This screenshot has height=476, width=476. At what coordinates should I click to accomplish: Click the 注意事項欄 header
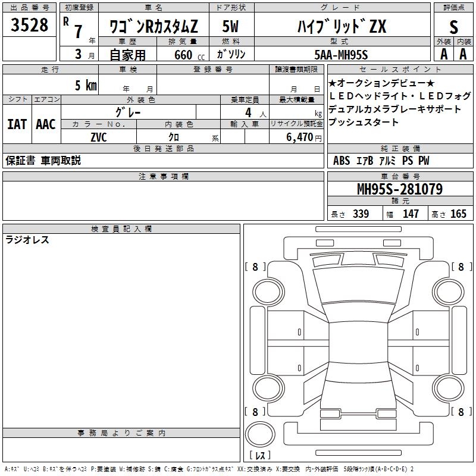pyautogui.click(x=163, y=176)
